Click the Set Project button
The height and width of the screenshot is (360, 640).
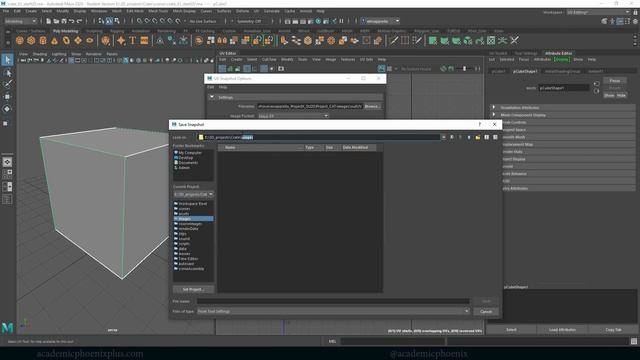193,289
